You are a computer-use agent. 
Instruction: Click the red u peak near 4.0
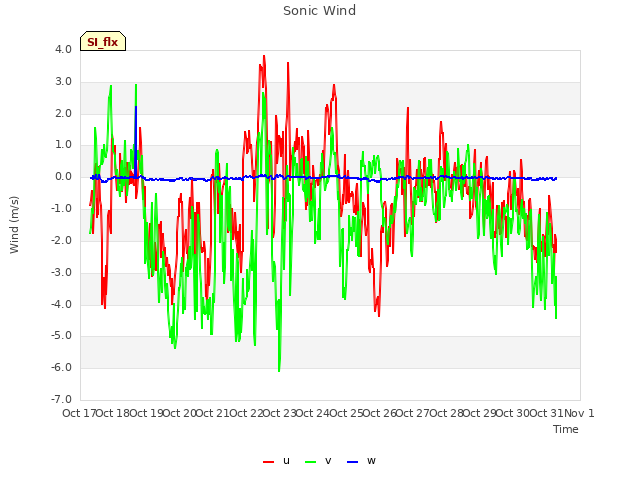pyautogui.click(x=264, y=57)
